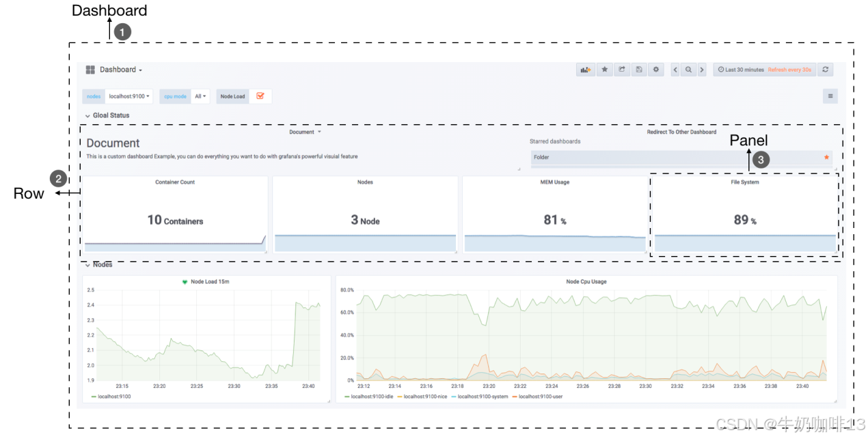Click the '3 Node' value
The height and width of the screenshot is (439, 868).
click(x=365, y=220)
